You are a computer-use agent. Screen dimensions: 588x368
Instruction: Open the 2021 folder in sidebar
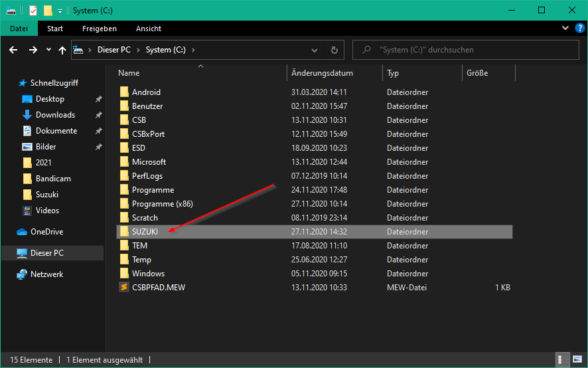[43, 163]
